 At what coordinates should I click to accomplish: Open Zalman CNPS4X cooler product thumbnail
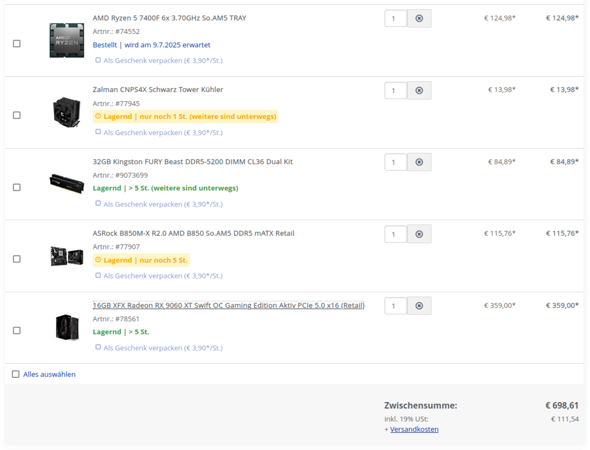point(67,112)
